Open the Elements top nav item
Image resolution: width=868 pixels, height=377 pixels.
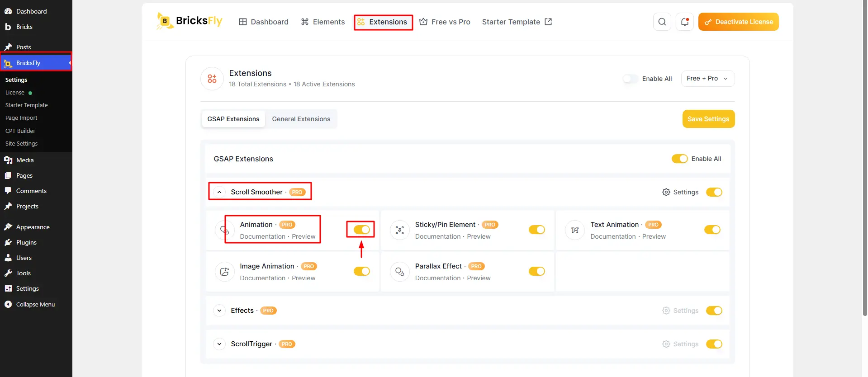(x=323, y=22)
